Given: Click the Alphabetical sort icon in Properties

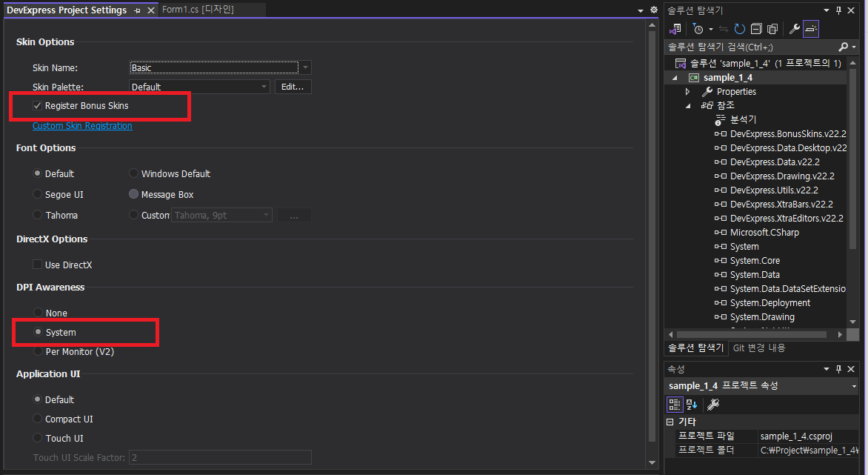Looking at the screenshot, I should pos(692,405).
